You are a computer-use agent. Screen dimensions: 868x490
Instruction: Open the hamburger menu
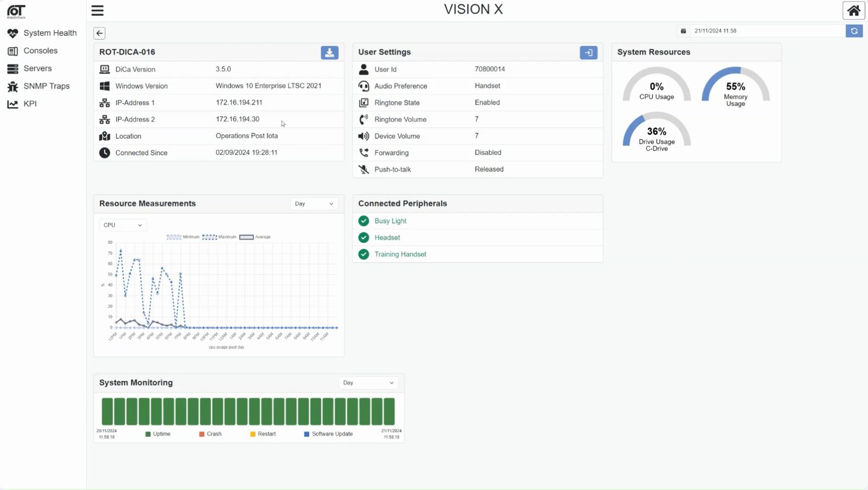pyautogui.click(x=98, y=10)
